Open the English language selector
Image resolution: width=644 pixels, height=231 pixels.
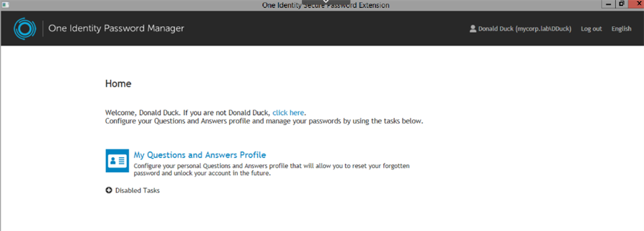pyautogui.click(x=621, y=28)
